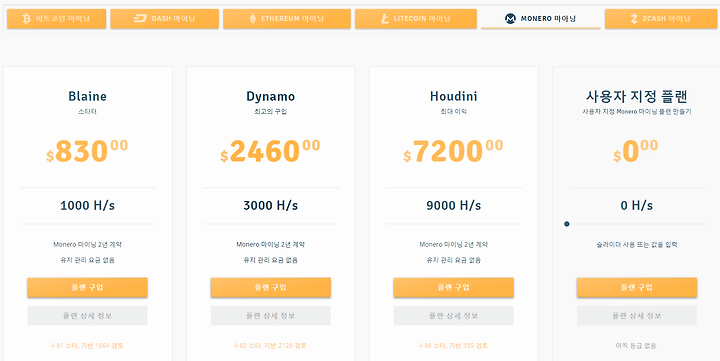Click the 3000 H/s hashrate text
The width and height of the screenshot is (720, 361).
(270, 205)
